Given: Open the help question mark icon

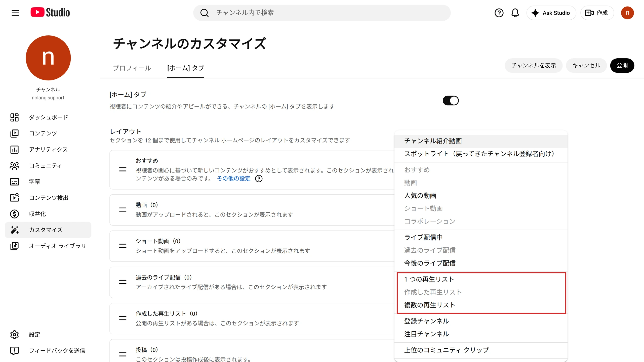Looking at the screenshot, I should [x=499, y=13].
